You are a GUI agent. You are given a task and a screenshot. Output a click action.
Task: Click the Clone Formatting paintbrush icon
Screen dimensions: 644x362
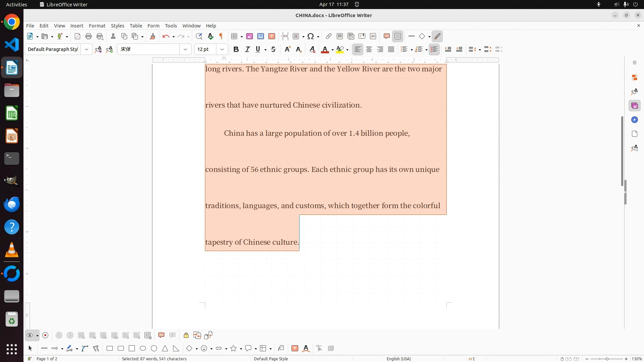click(x=153, y=36)
